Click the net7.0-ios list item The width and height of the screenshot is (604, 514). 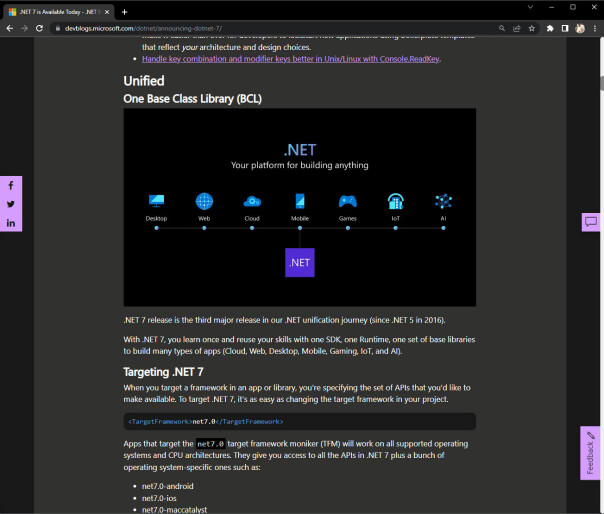click(159, 498)
